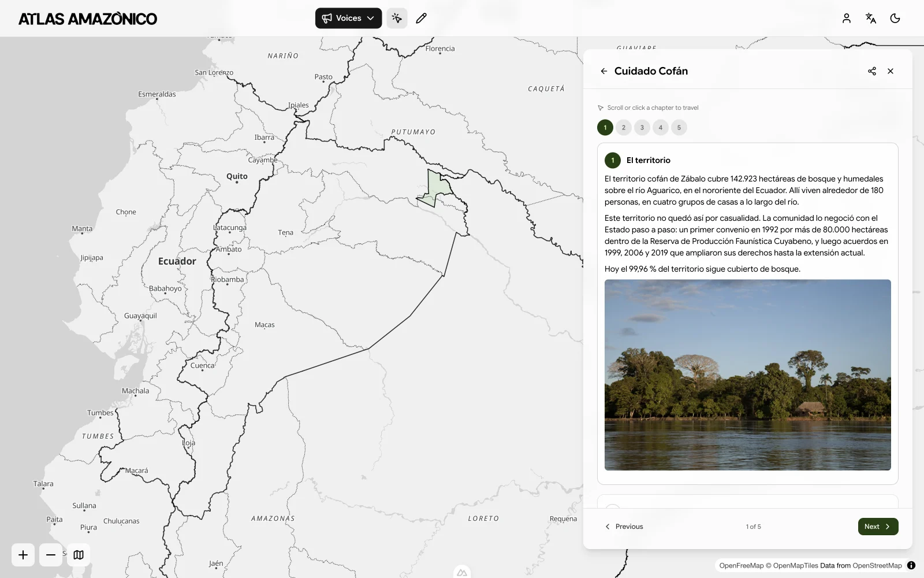Viewport: 924px width, 578px height.
Task: Jump to chapter 5 circle
Action: click(x=679, y=128)
